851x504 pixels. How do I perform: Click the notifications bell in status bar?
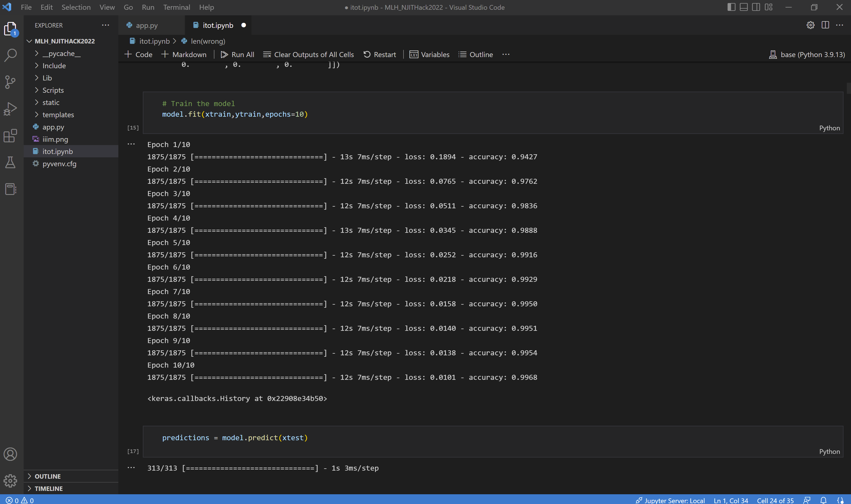pos(823,500)
